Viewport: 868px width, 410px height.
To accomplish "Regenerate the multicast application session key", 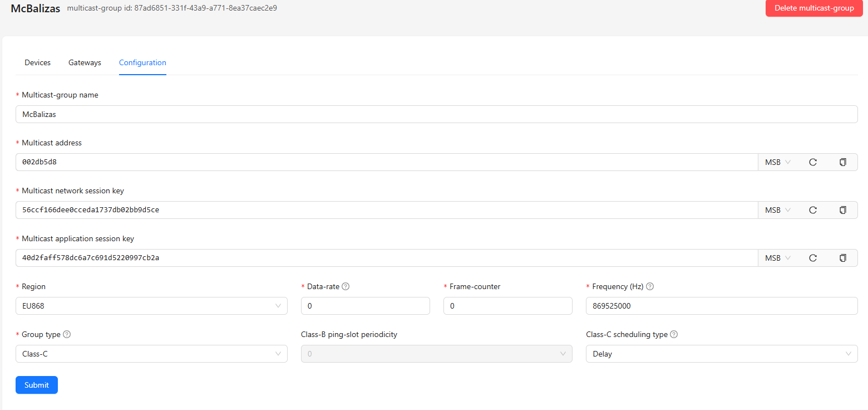I will click(x=812, y=258).
